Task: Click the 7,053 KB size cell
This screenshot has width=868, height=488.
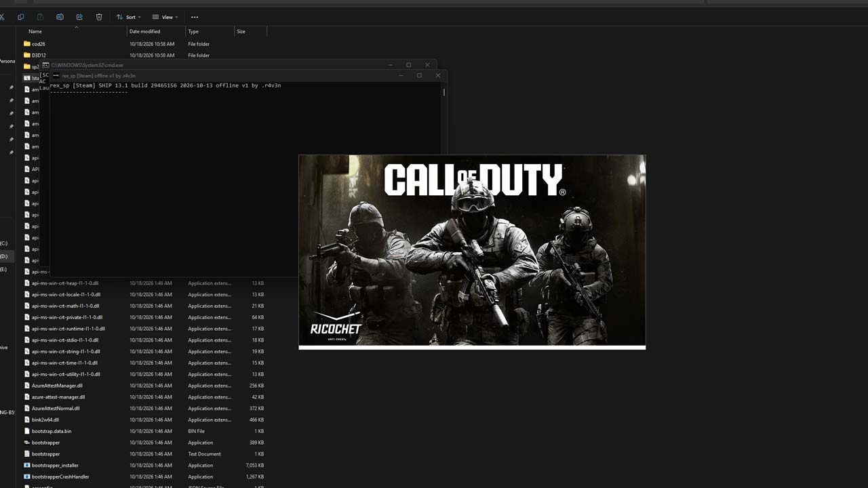Action: (255, 466)
